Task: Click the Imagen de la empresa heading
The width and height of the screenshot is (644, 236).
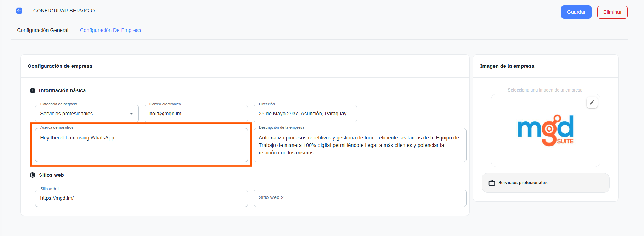Action: [x=507, y=66]
